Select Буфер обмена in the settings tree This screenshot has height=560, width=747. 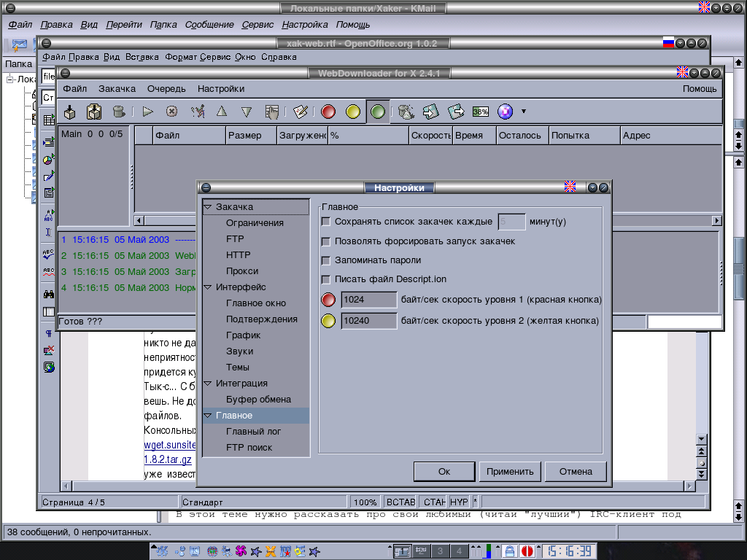258,400
